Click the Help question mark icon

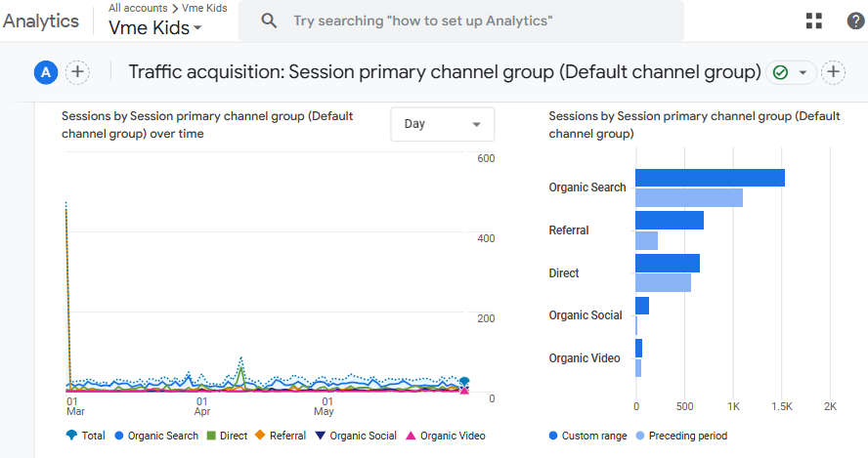click(855, 21)
